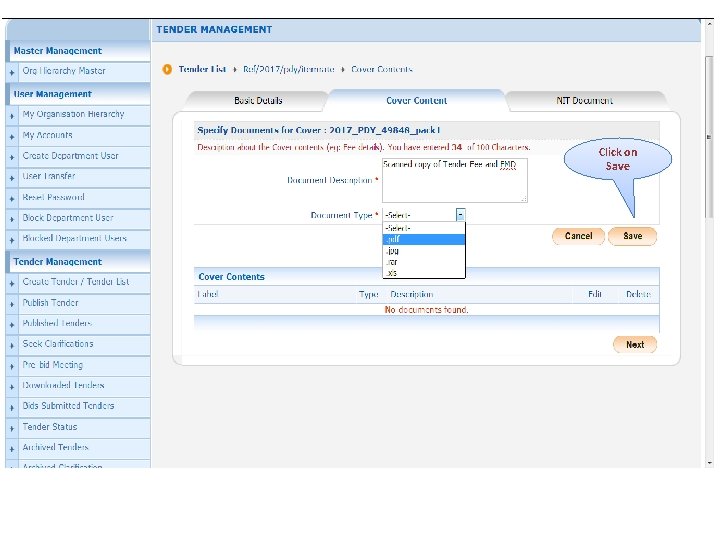Screen dimensions: 720x540
Task: Click the plus icon beside Archived Tenders
Action: [12, 449]
